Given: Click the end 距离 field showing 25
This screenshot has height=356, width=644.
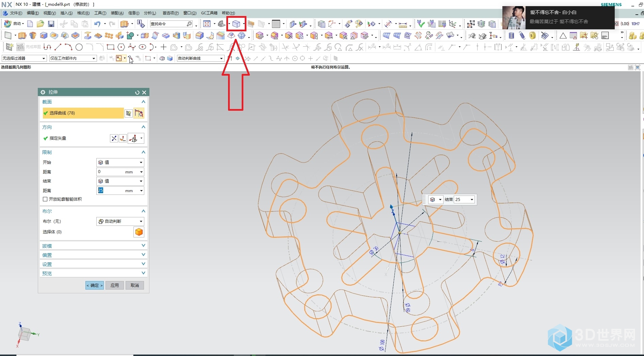Looking at the screenshot, I should (120, 191).
